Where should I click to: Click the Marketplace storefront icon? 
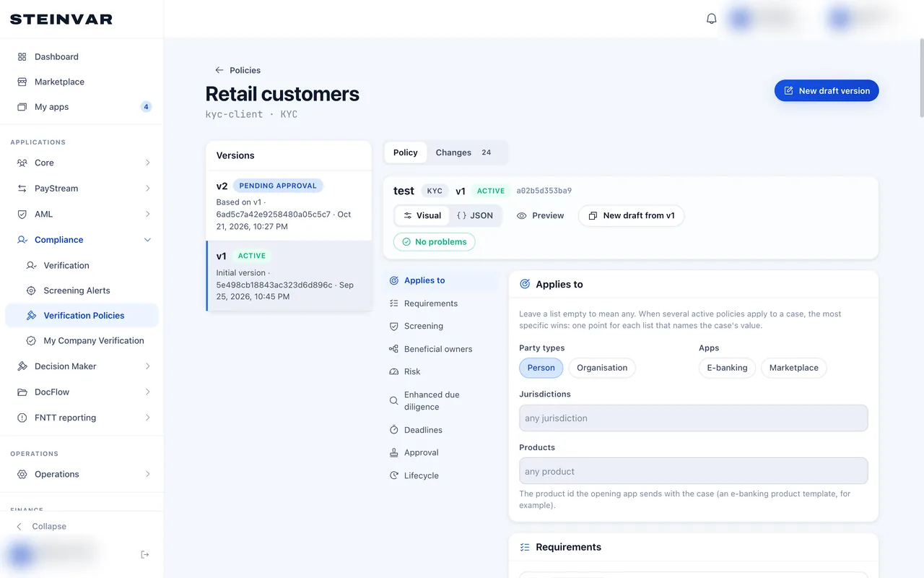(x=22, y=82)
